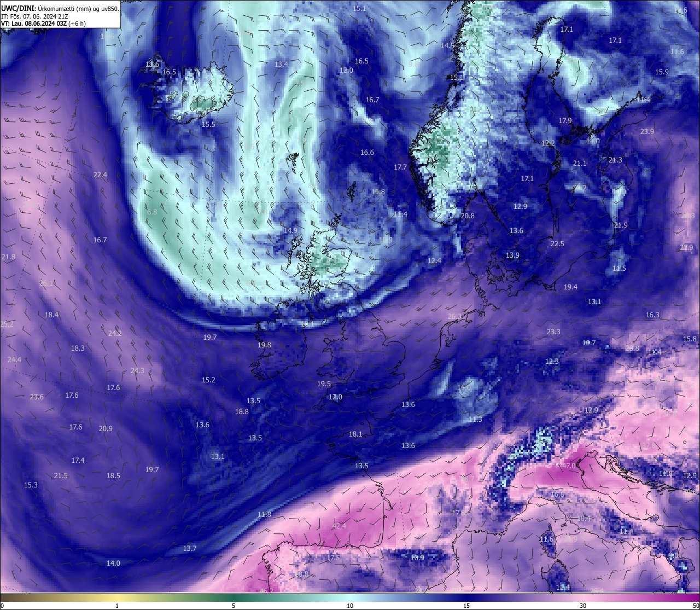Click the UWC/DINI title text
Screen dimensions: 700x610
60,8
